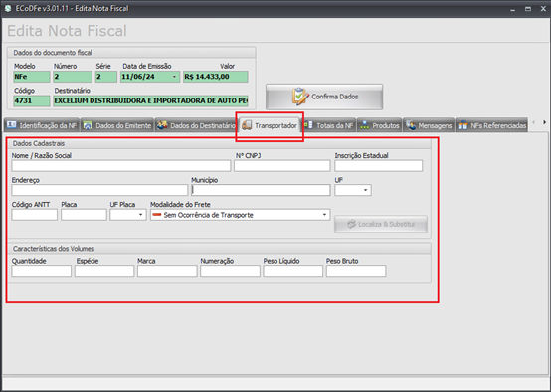Focus the Nome / Razão Social field

coord(121,165)
